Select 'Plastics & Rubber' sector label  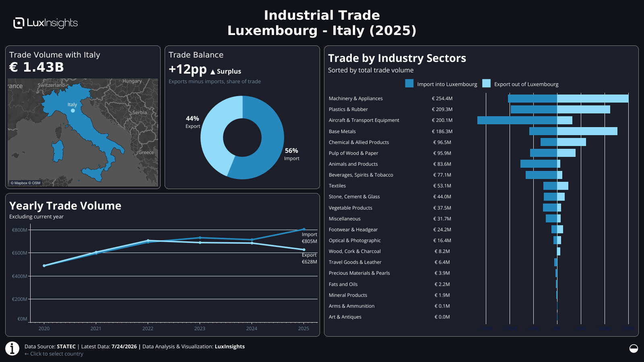click(348, 109)
